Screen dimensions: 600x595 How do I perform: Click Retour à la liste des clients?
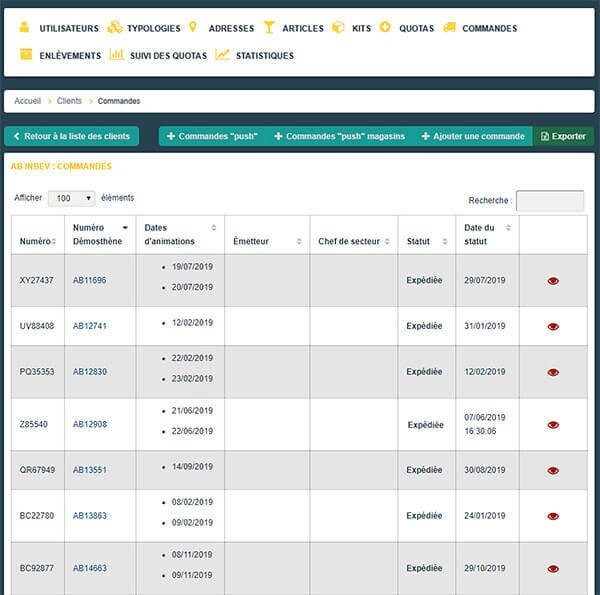[72, 136]
